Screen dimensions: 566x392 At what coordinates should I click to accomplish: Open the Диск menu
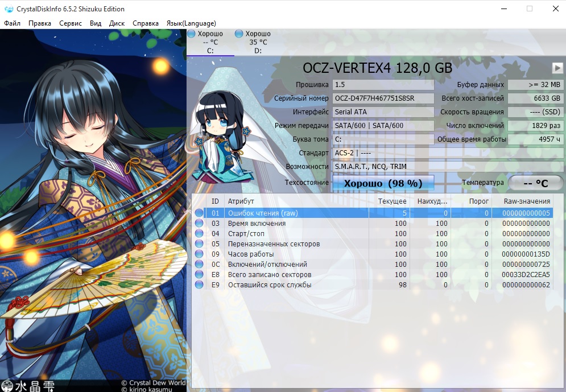pyautogui.click(x=117, y=23)
